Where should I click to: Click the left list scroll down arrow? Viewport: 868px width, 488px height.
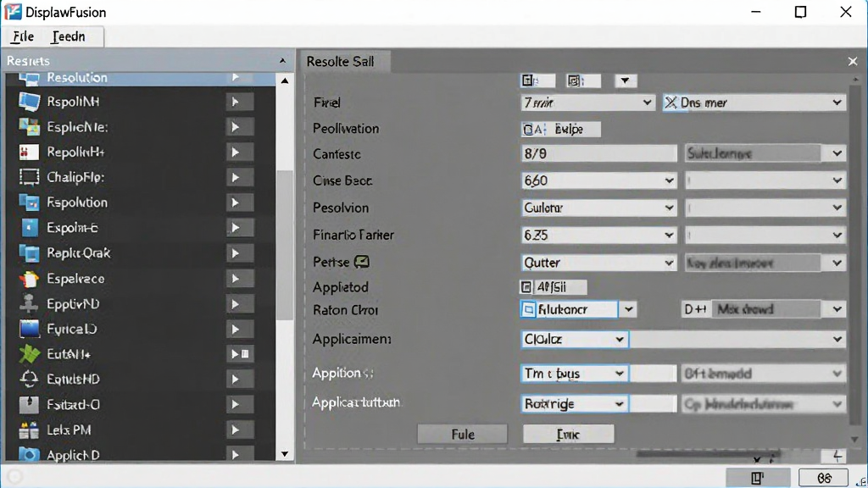point(285,454)
